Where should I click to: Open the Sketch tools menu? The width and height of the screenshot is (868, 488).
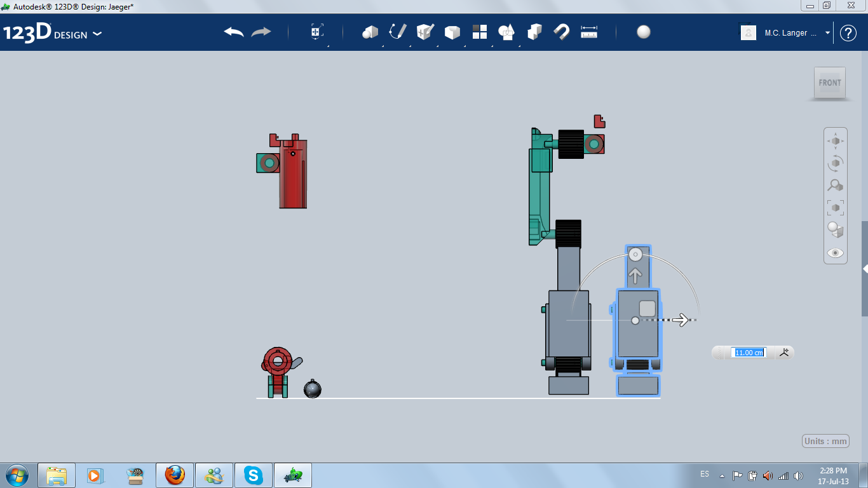point(397,32)
